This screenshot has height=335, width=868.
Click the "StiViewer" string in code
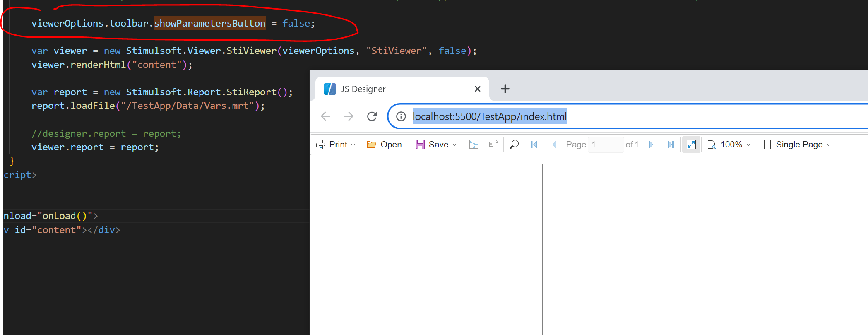point(397,51)
